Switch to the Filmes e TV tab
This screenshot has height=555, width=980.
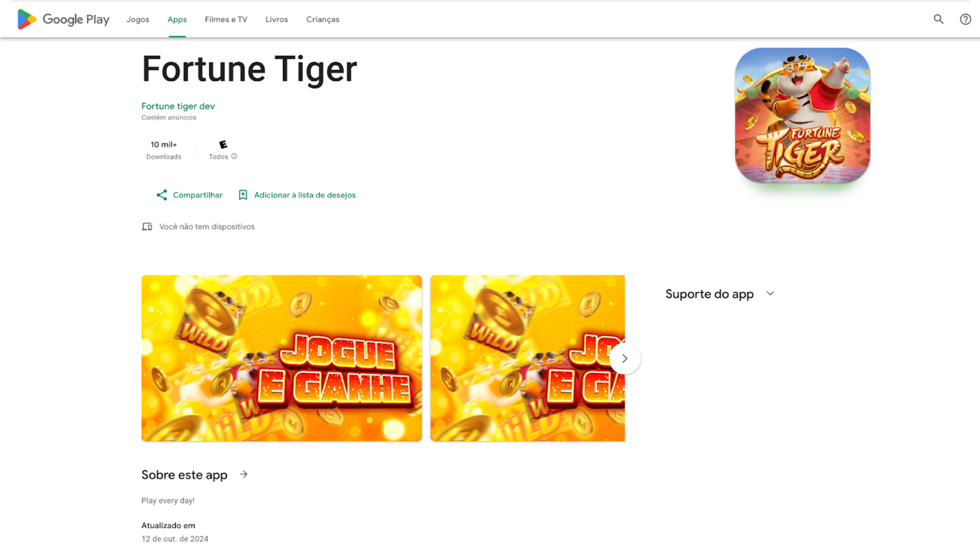click(226, 19)
